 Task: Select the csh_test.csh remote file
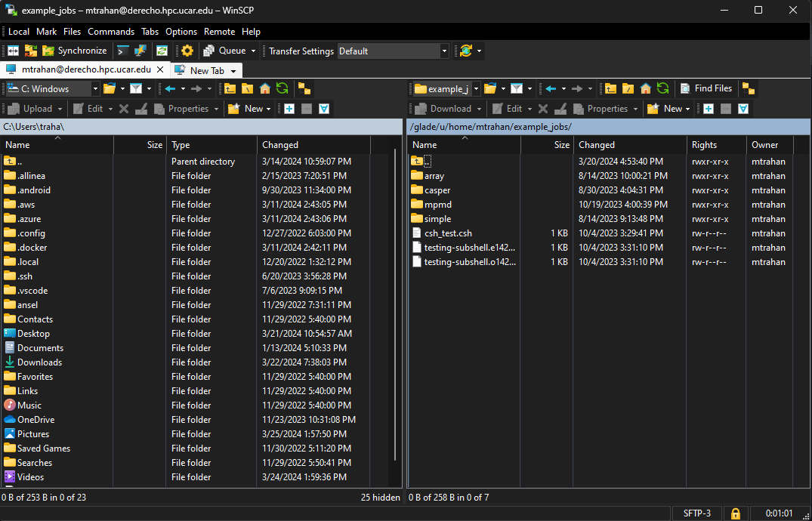pyautogui.click(x=448, y=233)
